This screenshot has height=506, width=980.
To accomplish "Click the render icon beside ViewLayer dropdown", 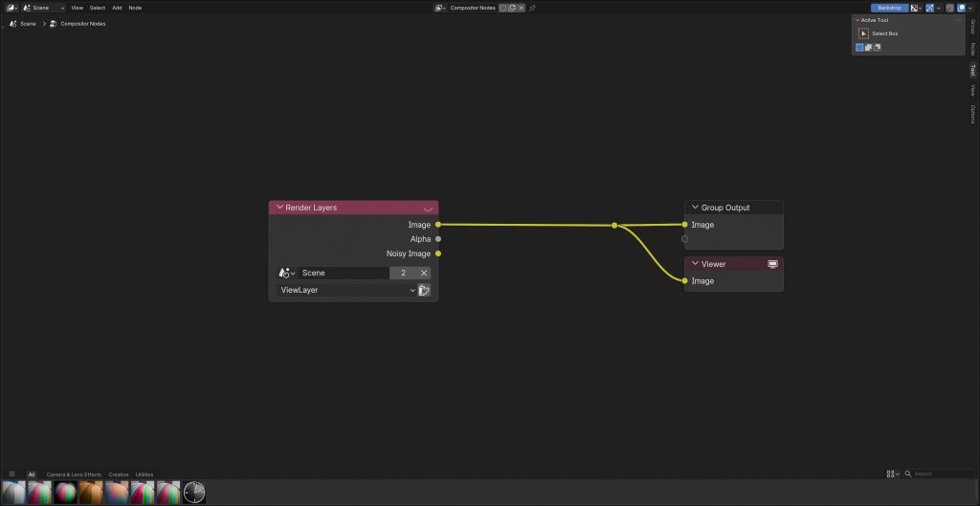I will pos(424,290).
